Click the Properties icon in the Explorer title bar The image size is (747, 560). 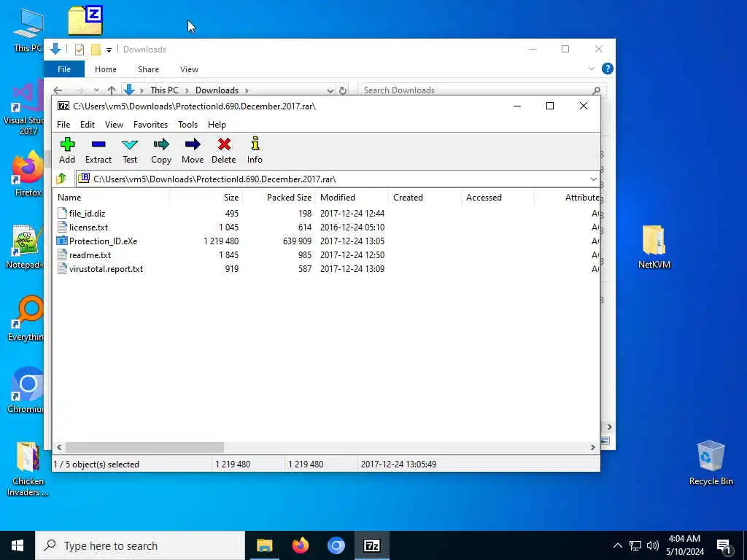coord(80,50)
